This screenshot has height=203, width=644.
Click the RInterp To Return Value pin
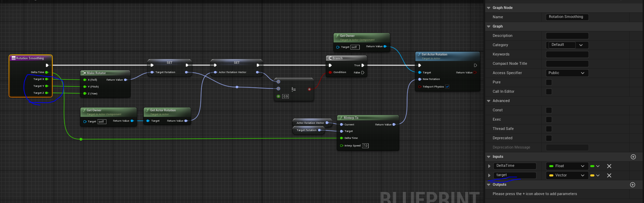pyautogui.click(x=394, y=124)
